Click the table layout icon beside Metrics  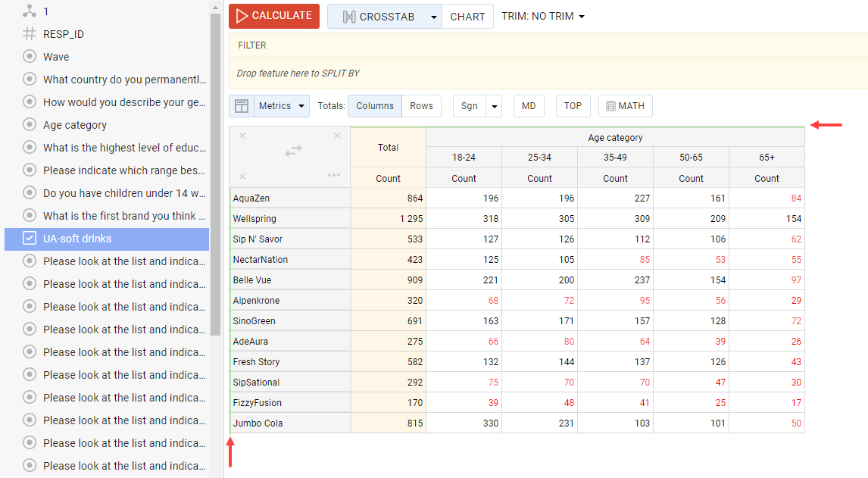pos(242,106)
